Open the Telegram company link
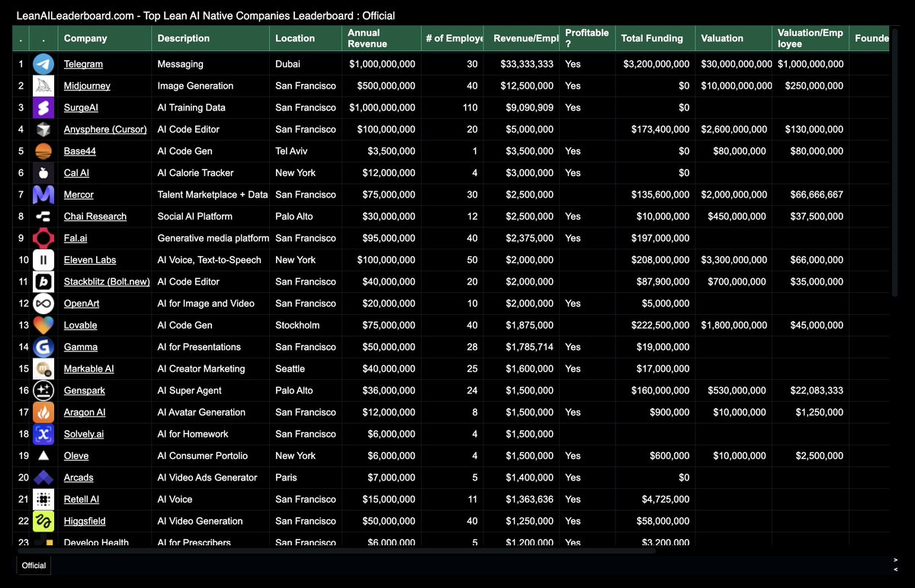This screenshot has height=588, width=915. pos(83,64)
